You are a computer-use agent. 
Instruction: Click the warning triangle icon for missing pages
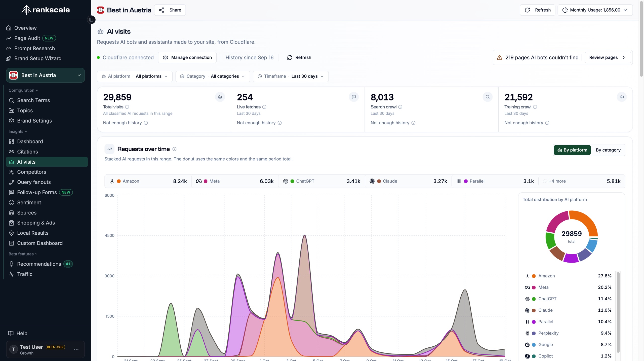pos(500,58)
